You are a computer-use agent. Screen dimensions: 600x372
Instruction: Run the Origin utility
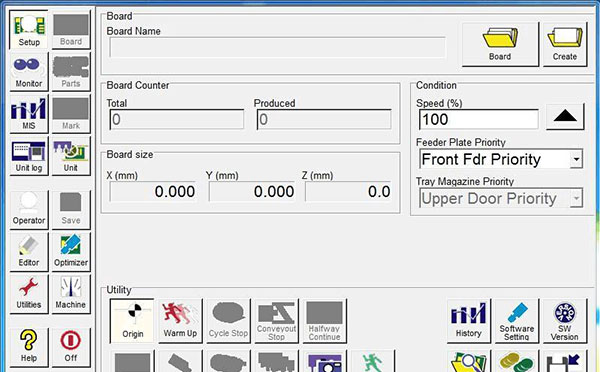(132, 321)
